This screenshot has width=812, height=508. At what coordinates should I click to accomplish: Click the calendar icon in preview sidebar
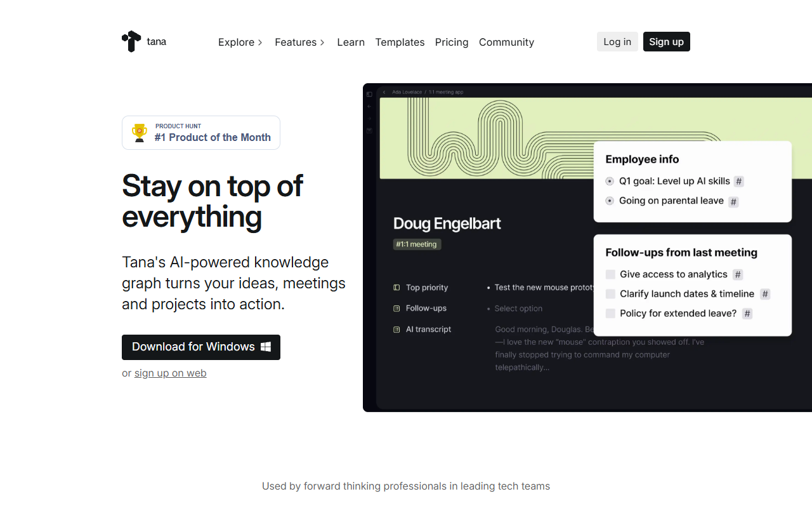pos(369,130)
